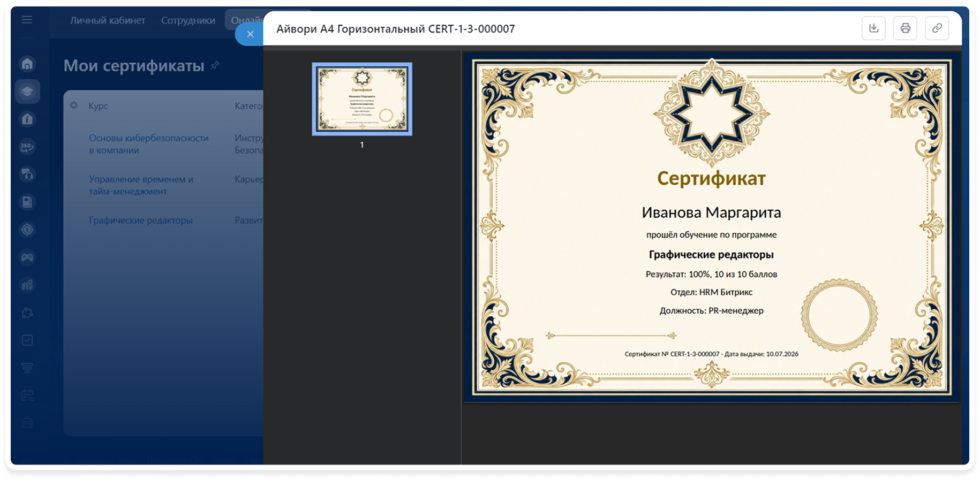The width and height of the screenshot is (980, 480).
Task: Open the 360 assessment section
Action: [x=27, y=147]
